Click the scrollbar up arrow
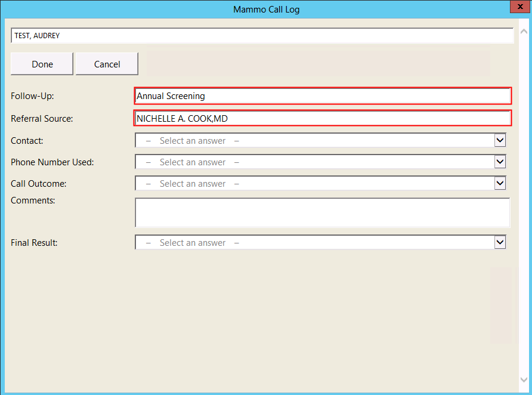532x395 pixels. click(524, 30)
